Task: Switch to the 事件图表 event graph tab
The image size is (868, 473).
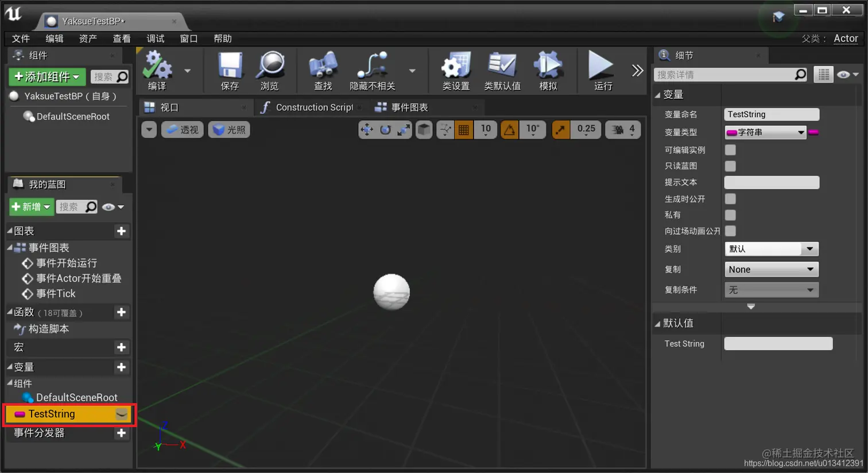Action: coord(427,107)
